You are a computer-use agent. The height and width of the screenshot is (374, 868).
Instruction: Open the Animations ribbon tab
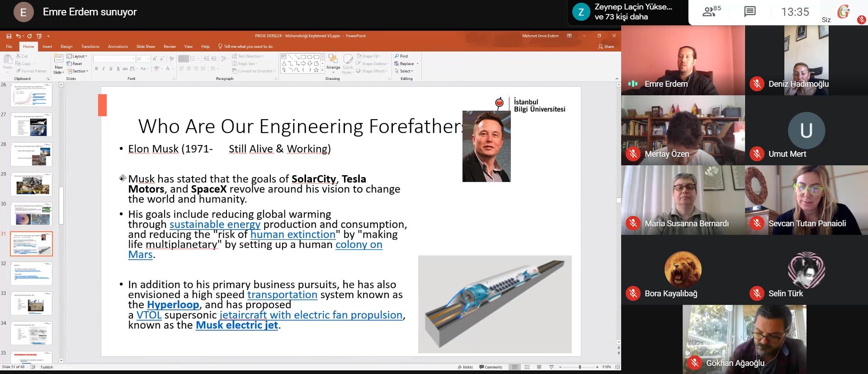click(118, 47)
